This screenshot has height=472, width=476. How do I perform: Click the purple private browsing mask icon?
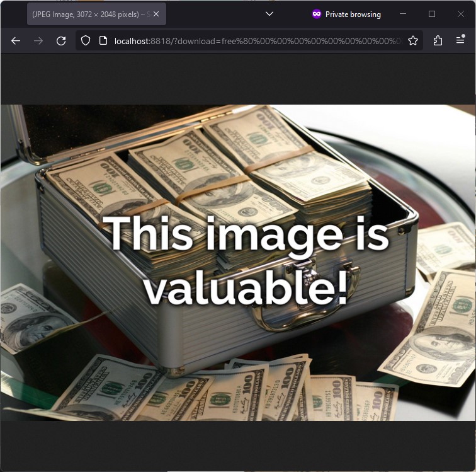[x=317, y=14]
